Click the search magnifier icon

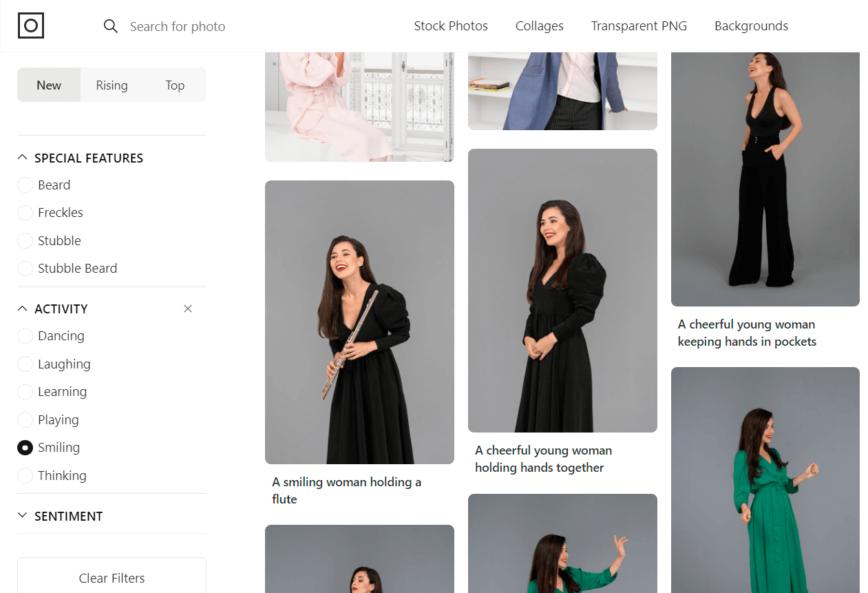click(x=111, y=26)
